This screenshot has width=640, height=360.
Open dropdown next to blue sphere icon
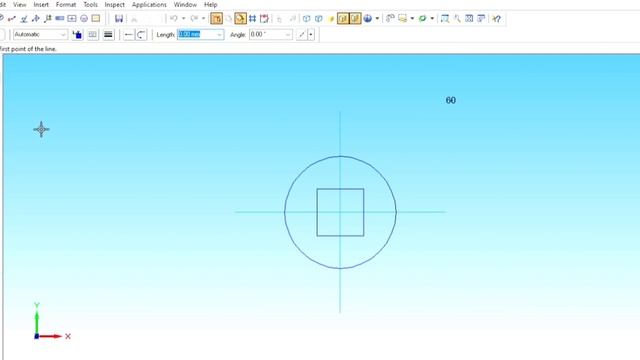[x=377, y=19]
